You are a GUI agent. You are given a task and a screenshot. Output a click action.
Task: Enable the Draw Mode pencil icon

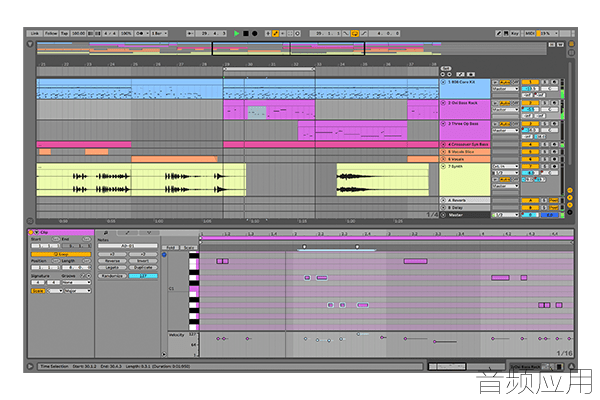pyautogui.click(x=498, y=34)
